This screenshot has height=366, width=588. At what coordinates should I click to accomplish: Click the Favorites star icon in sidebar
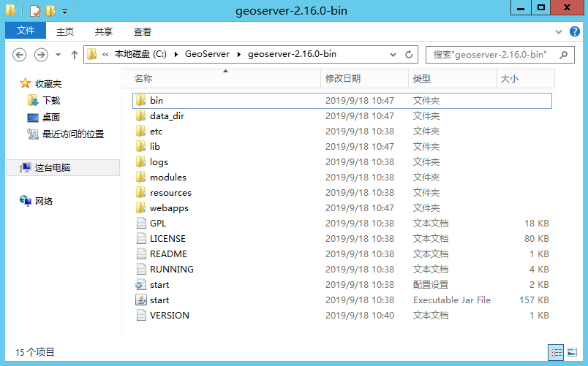[25, 83]
